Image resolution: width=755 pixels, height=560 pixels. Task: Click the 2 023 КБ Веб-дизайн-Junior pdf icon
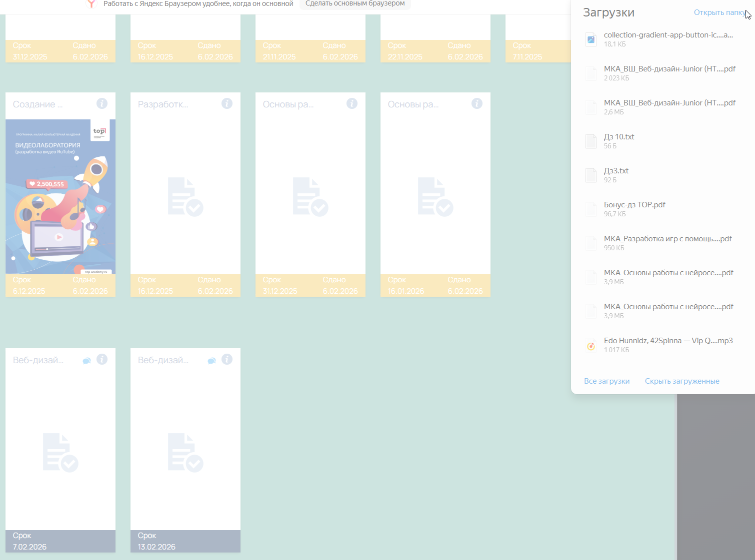pos(591,73)
